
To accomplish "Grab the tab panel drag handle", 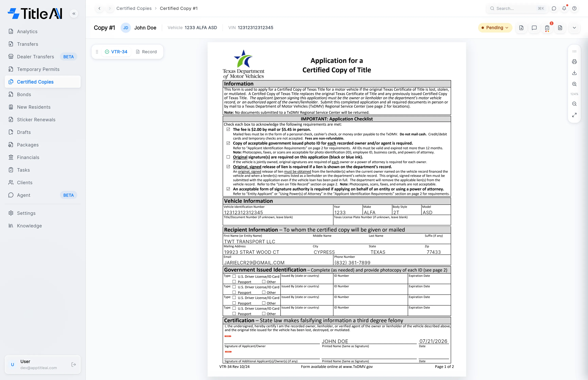I will click(97, 52).
